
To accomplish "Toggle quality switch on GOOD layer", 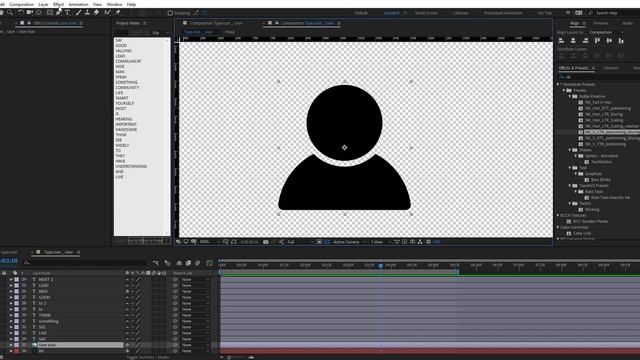I will coord(138,298).
